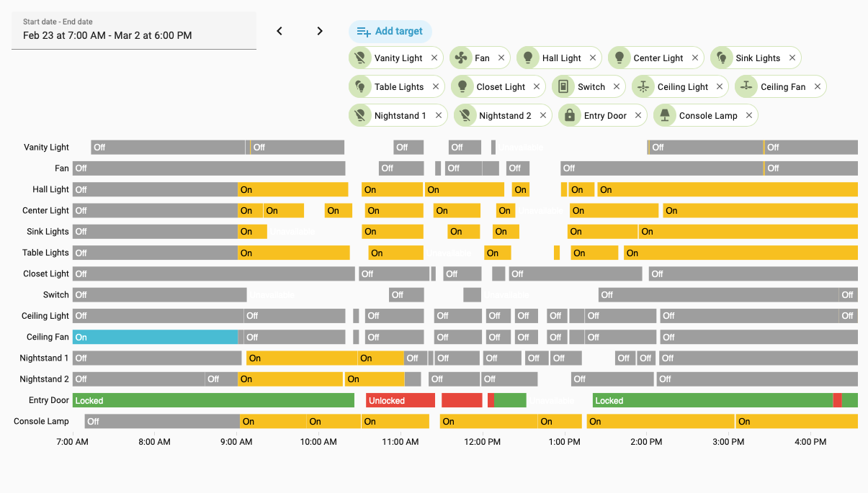The height and width of the screenshot is (493, 868).
Task: Click the Add target button
Action: click(x=390, y=32)
